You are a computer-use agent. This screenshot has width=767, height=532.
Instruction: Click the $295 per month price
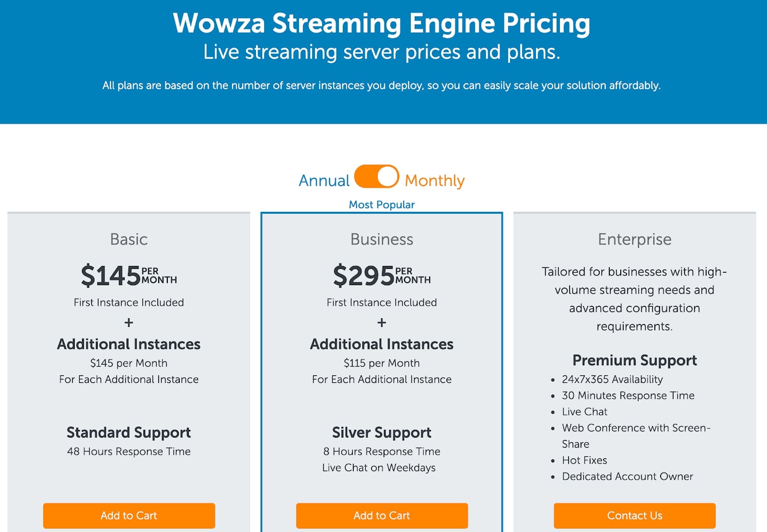(x=381, y=276)
